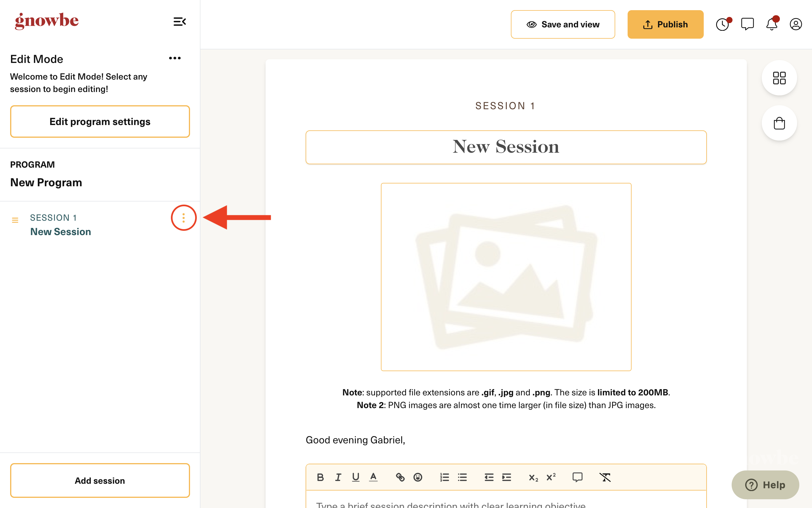Click the New Session title field
The width and height of the screenshot is (812, 508).
[506, 147]
